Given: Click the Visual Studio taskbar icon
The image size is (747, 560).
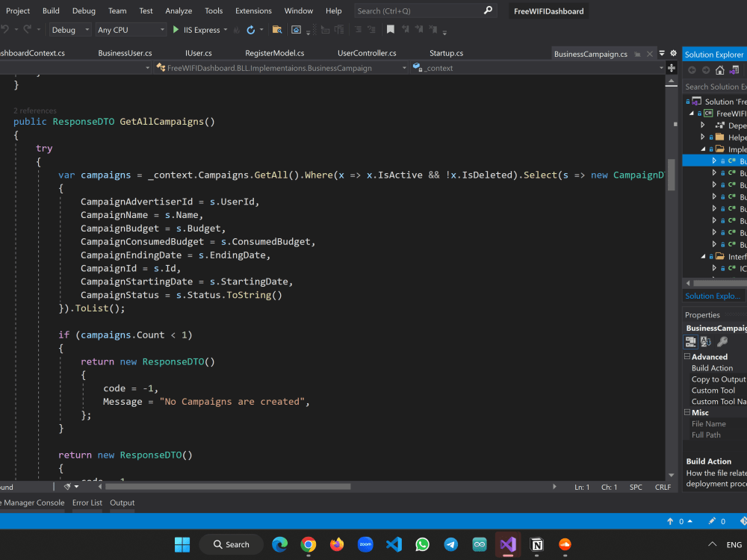Looking at the screenshot, I should click(x=508, y=544).
